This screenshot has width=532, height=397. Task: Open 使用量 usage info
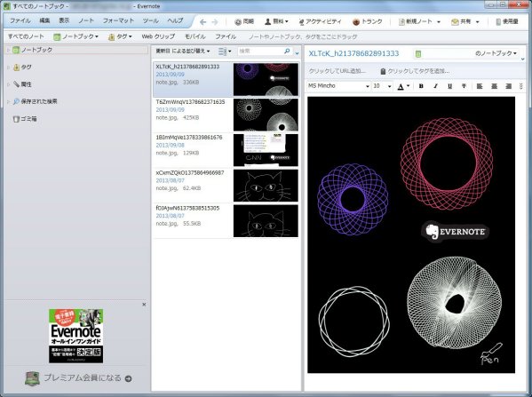507,21
